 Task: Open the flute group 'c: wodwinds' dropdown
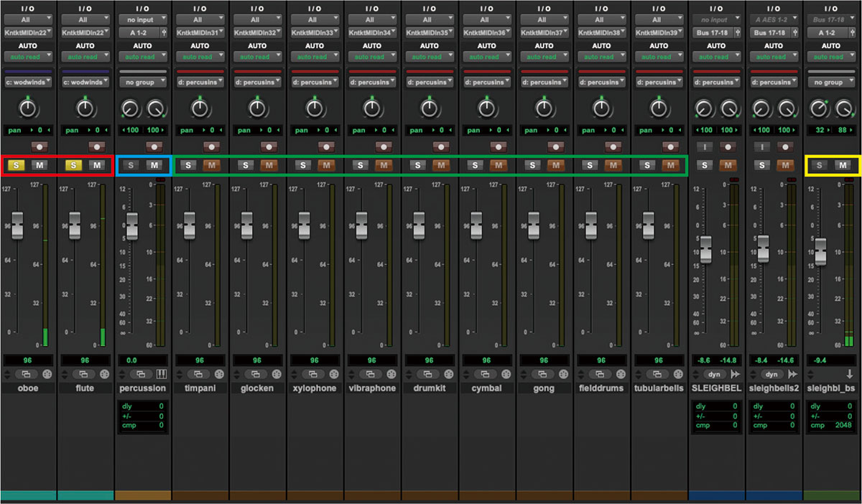84,82
